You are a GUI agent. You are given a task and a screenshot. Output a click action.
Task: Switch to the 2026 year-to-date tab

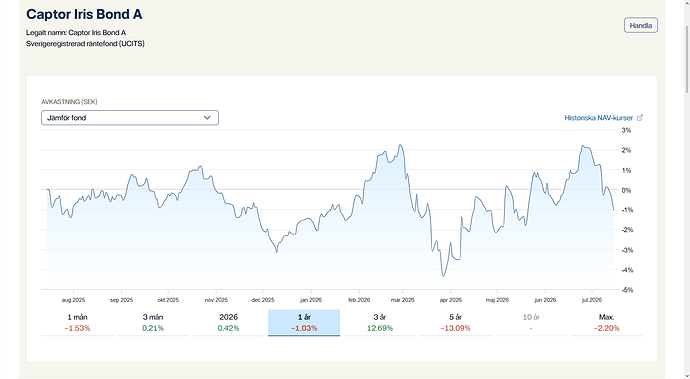[x=228, y=323]
